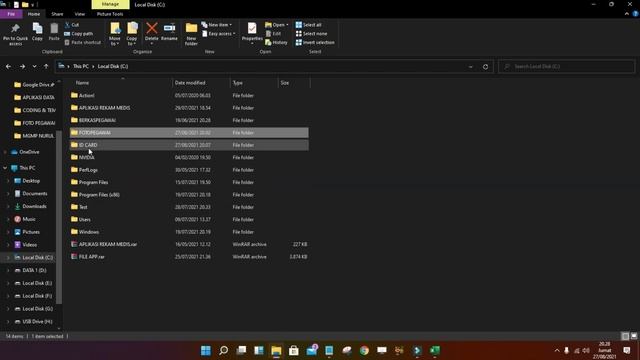Switch to Large icons view icon

click(x=633, y=336)
